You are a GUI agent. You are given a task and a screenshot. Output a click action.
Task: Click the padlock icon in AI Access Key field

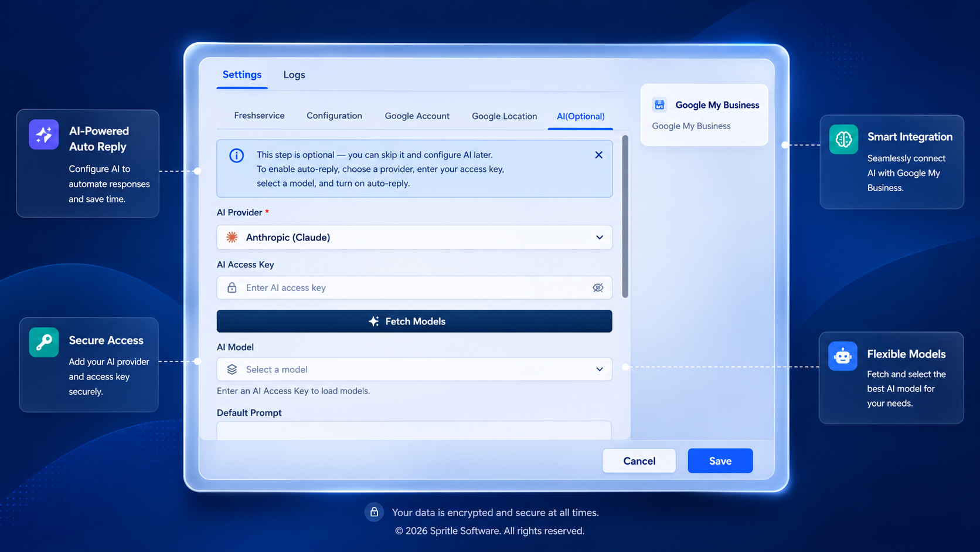coord(232,287)
